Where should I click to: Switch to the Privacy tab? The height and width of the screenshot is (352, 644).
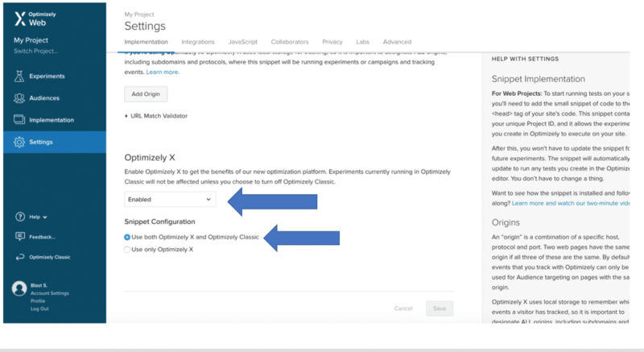click(332, 42)
